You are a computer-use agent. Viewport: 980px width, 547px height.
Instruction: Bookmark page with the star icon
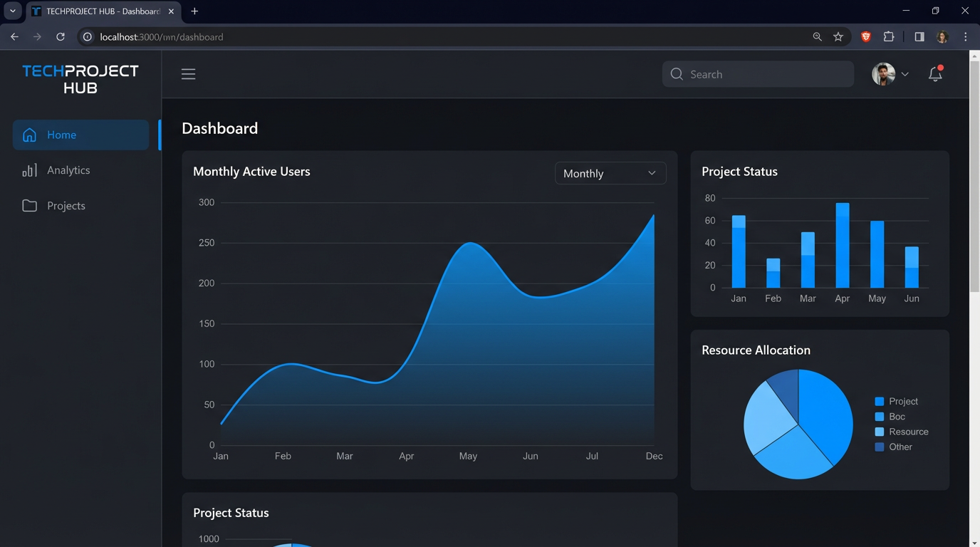[838, 37]
